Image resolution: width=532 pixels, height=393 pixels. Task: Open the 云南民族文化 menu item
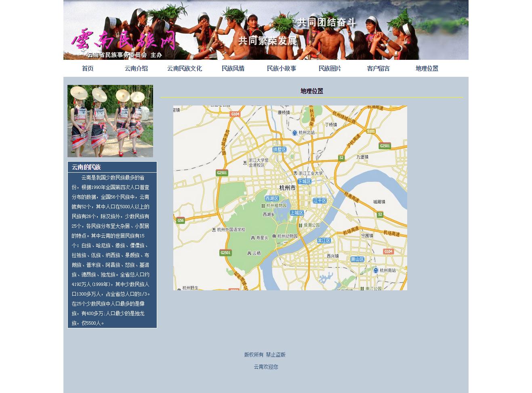tap(185, 68)
